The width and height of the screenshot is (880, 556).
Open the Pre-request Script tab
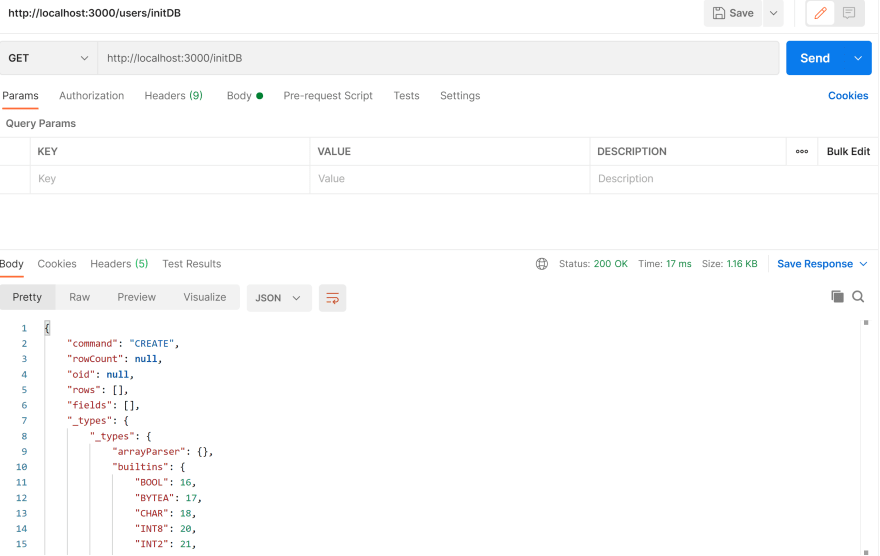[x=328, y=95]
